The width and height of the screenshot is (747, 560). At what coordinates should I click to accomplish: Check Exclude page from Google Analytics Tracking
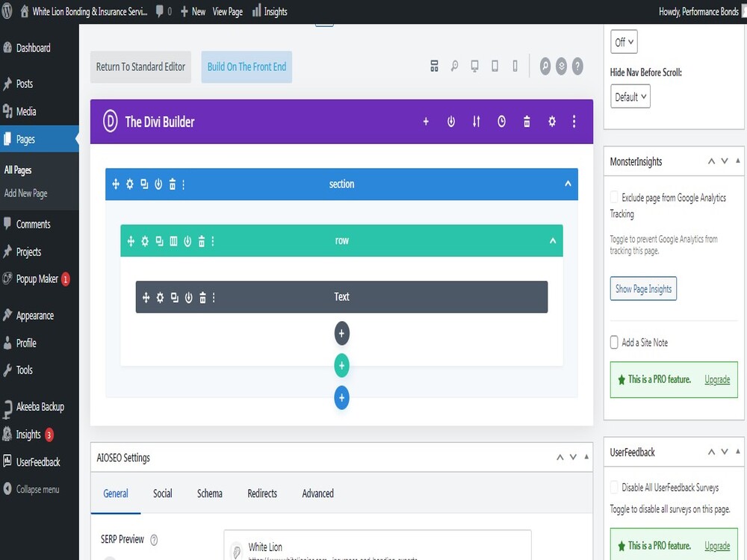[x=613, y=196]
